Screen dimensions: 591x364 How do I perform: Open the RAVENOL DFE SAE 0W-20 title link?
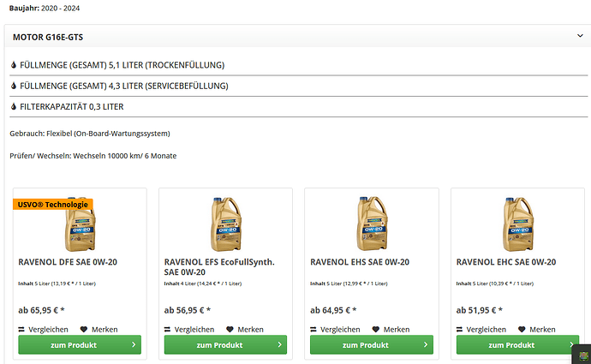coord(68,262)
